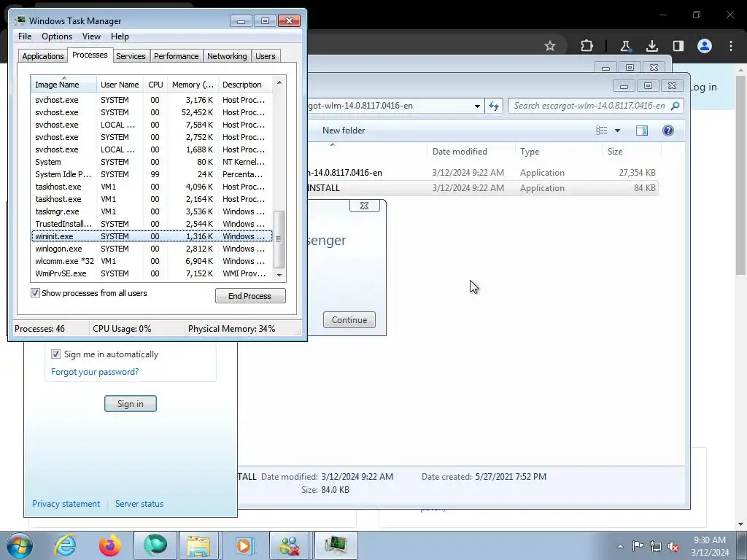The image size is (747, 560).
Task: Open the Privacy statement link
Action: click(x=66, y=504)
